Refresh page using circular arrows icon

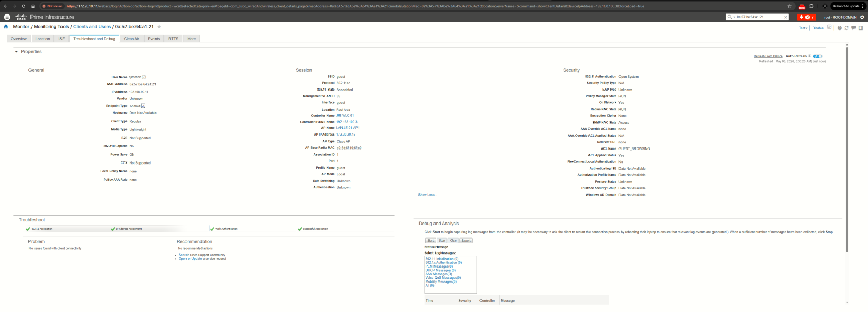coord(847,28)
